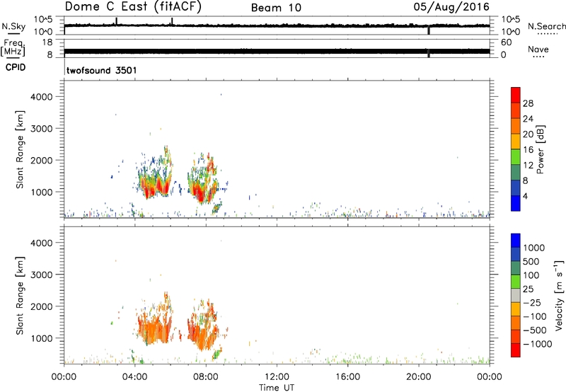The width and height of the screenshot is (566, 392).
Task: Click the 'N.Search' legend label
Action: 547,26
